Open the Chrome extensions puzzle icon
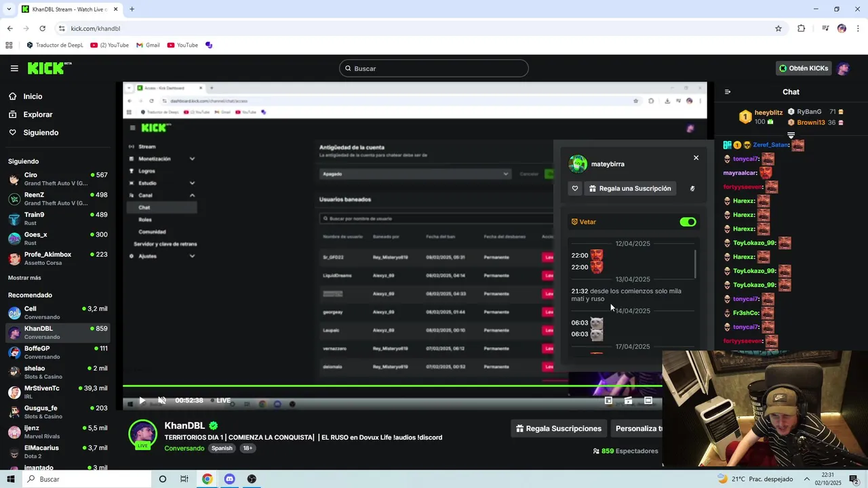The image size is (868, 488). pos(802,28)
